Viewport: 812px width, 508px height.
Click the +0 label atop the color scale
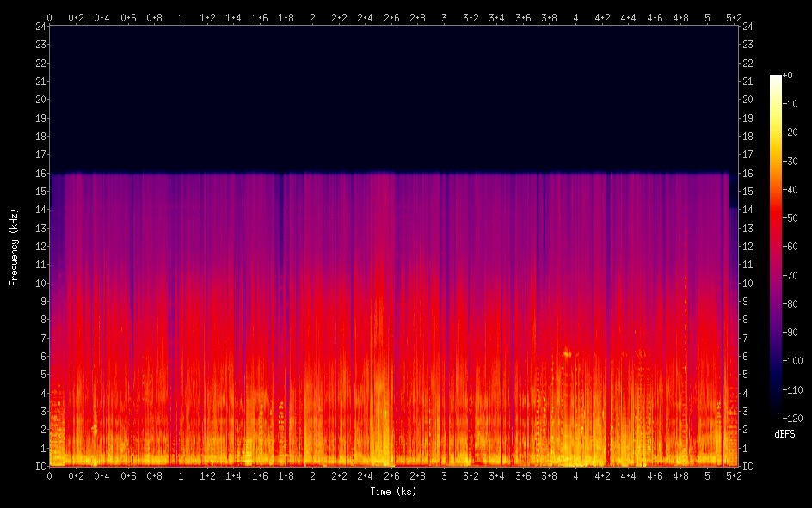788,76
